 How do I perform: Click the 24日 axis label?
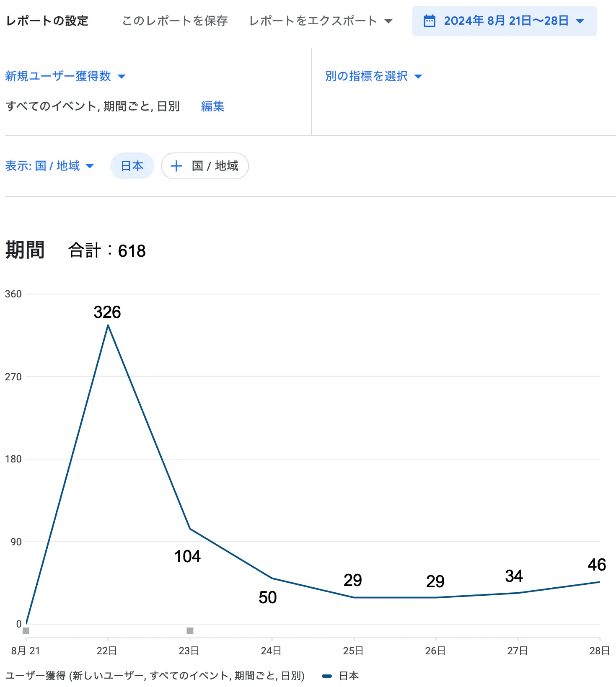pos(271,651)
